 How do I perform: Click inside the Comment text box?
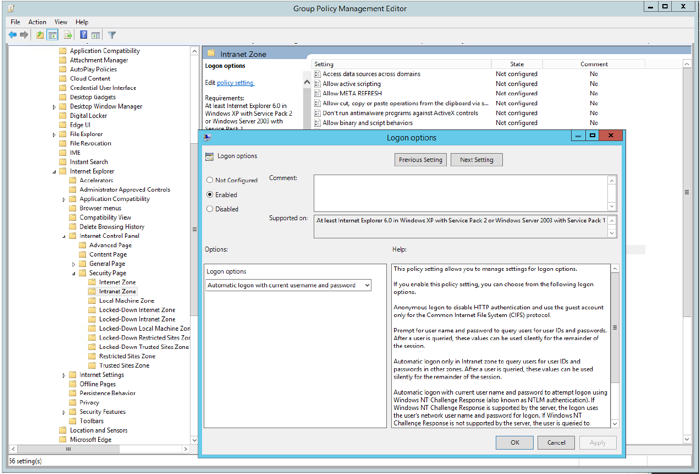tap(460, 192)
